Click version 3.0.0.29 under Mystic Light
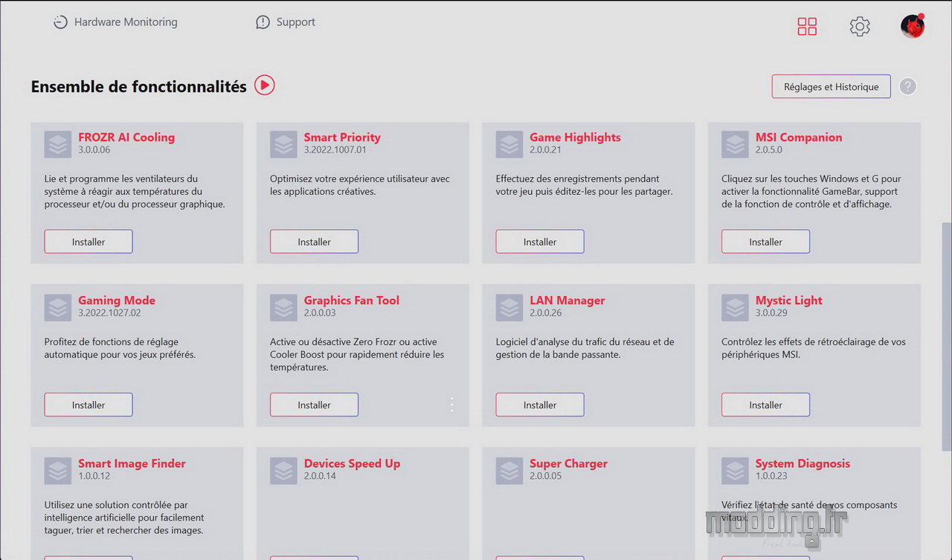The width and height of the screenshot is (952, 560). pos(771,313)
